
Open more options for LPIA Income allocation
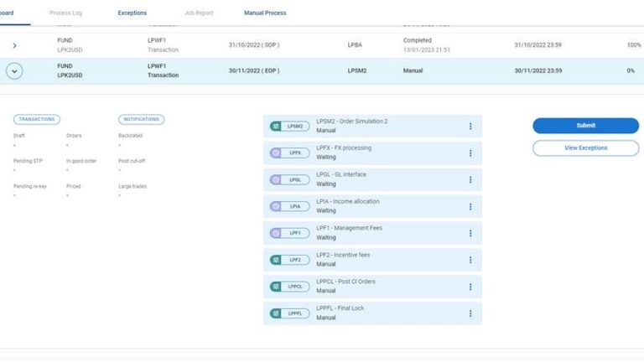[470, 206]
